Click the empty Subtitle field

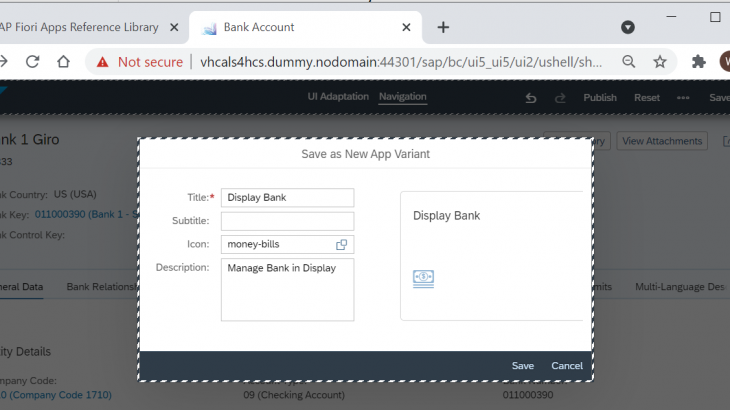point(287,221)
